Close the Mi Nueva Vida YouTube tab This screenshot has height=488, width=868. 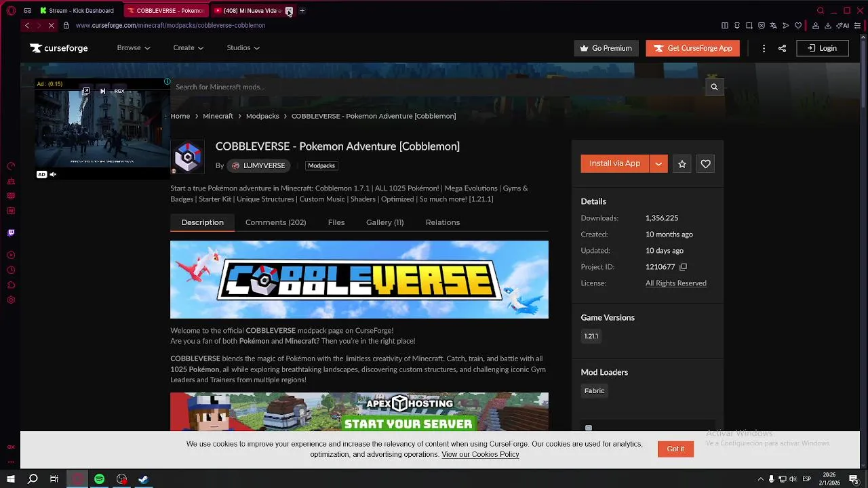click(x=288, y=11)
